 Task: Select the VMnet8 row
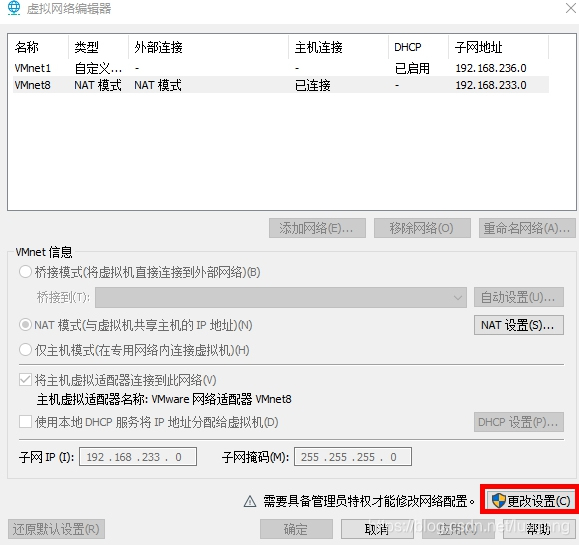tap(281, 85)
